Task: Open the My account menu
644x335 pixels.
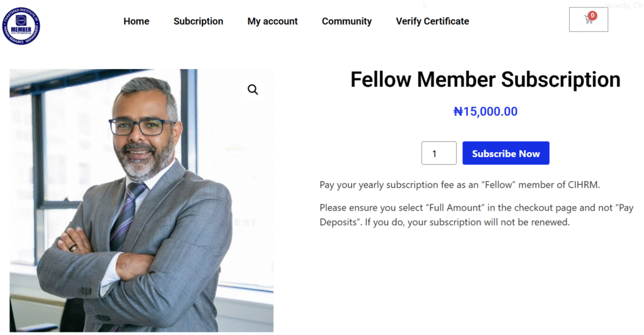Action: click(x=272, y=21)
